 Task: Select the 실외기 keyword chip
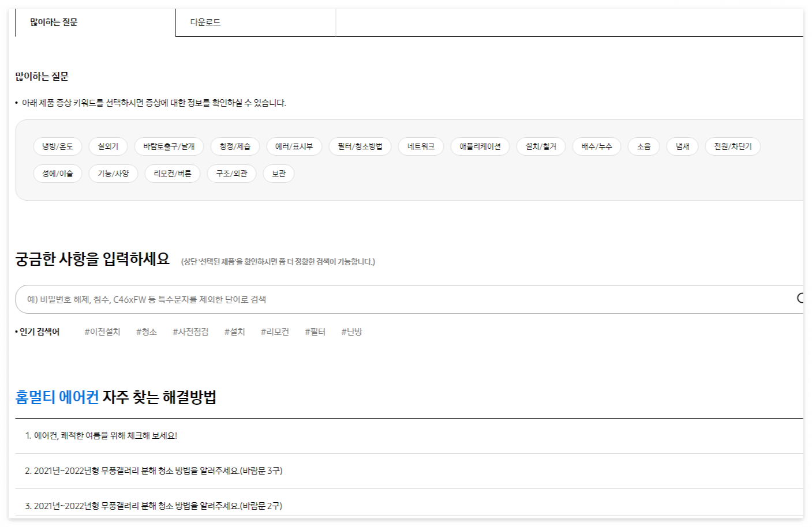click(x=108, y=146)
